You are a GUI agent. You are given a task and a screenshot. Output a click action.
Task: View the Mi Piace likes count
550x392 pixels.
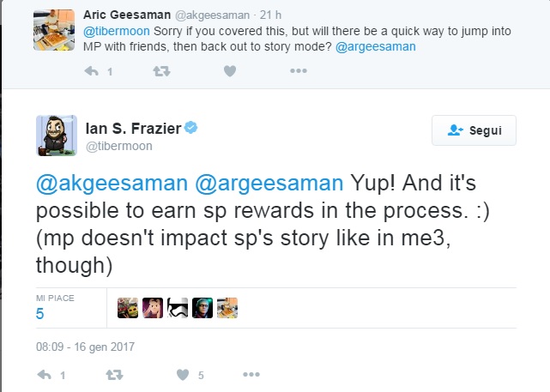point(39,314)
